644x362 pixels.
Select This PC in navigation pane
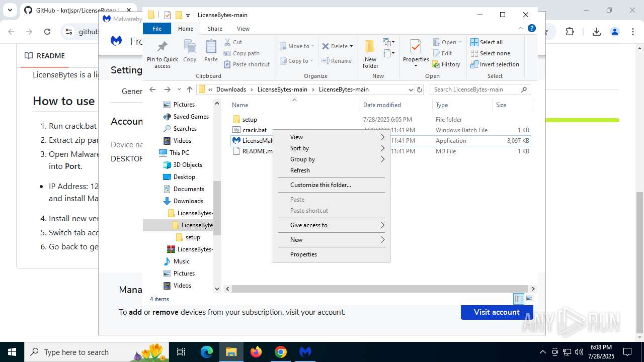tap(179, 153)
